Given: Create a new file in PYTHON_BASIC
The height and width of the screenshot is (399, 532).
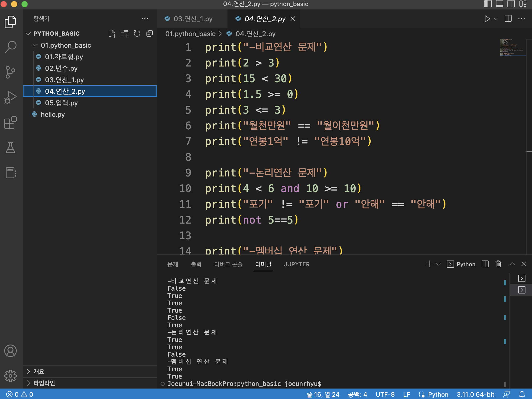Looking at the screenshot, I should pyautogui.click(x=112, y=34).
